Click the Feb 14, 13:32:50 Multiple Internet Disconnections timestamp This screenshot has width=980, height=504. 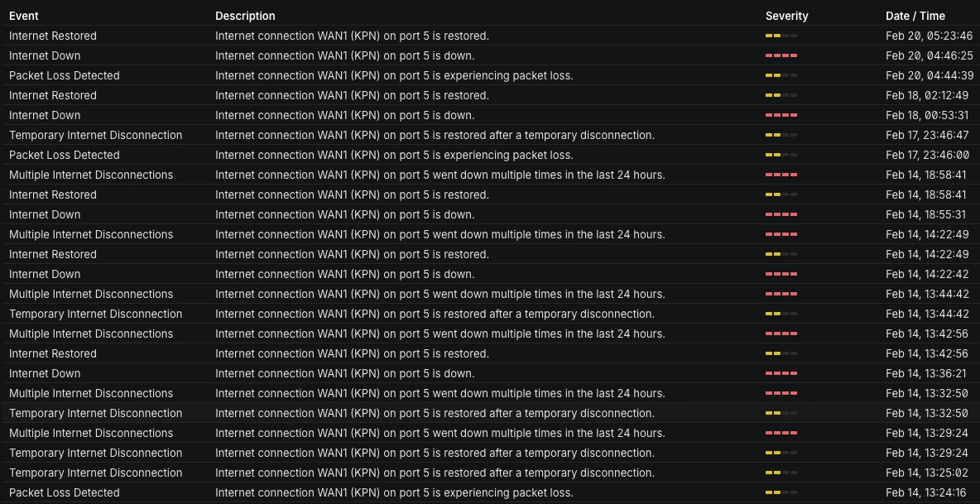[x=926, y=393]
